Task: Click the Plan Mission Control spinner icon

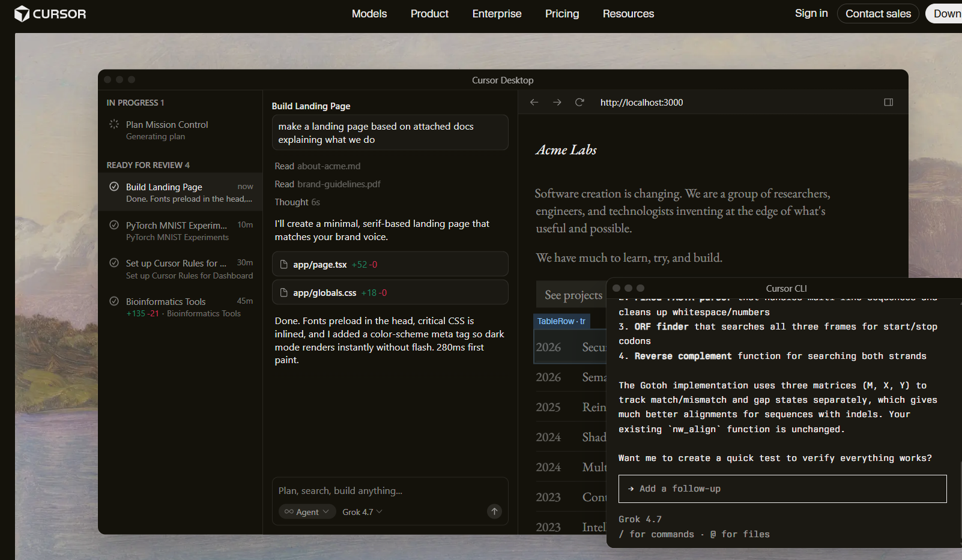Action: coord(114,124)
